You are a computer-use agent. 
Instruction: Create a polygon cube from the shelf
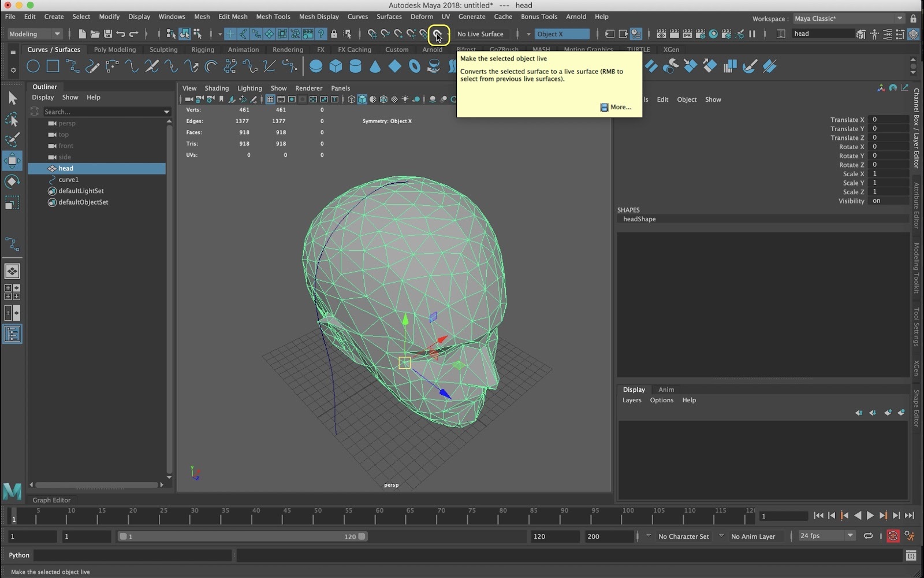point(336,66)
